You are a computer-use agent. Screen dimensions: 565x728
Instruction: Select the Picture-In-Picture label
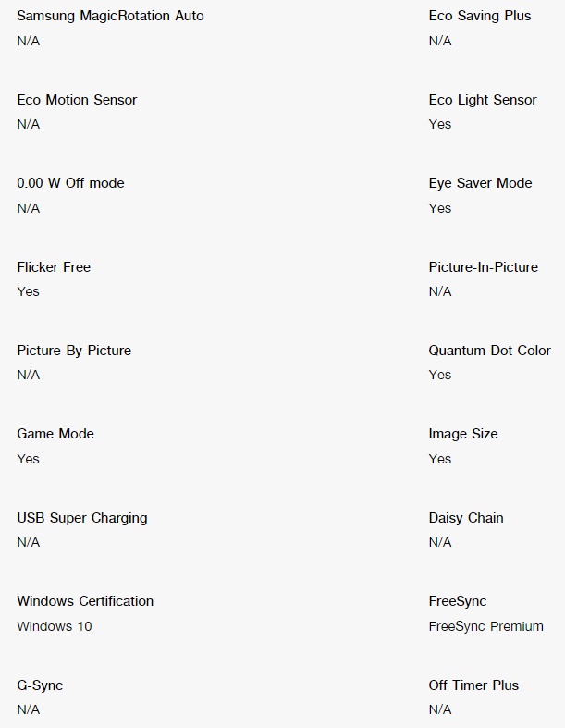pyautogui.click(x=484, y=267)
